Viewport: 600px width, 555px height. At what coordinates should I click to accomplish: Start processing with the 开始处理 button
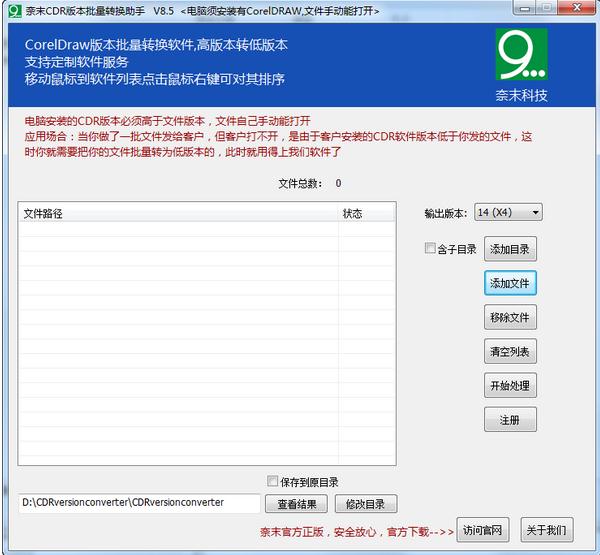(510, 385)
